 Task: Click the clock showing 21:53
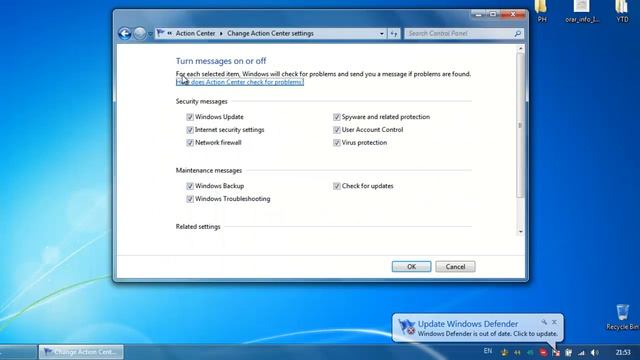(623, 352)
